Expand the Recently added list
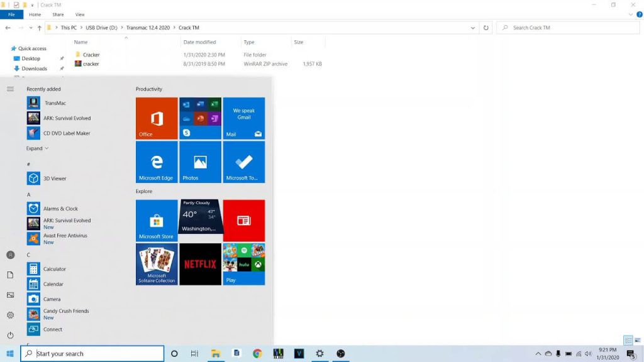This screenshot has width=644, height=362. click(x=37, y=148)
